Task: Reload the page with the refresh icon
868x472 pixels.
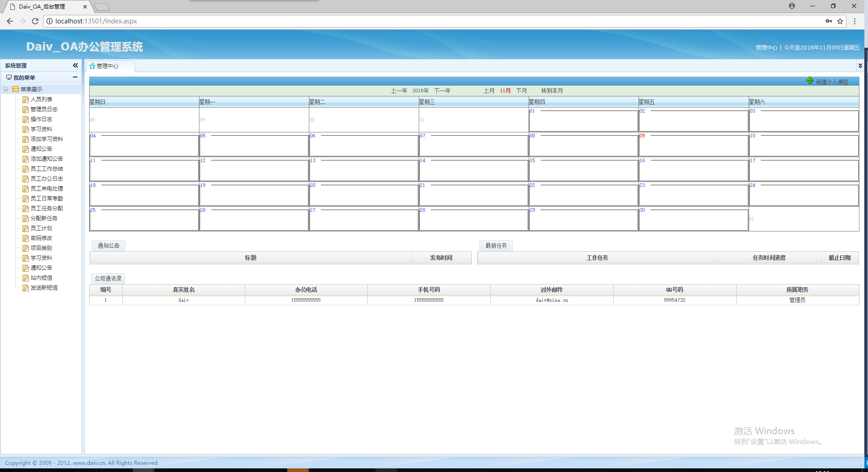Action: click(x=35, y=21)
